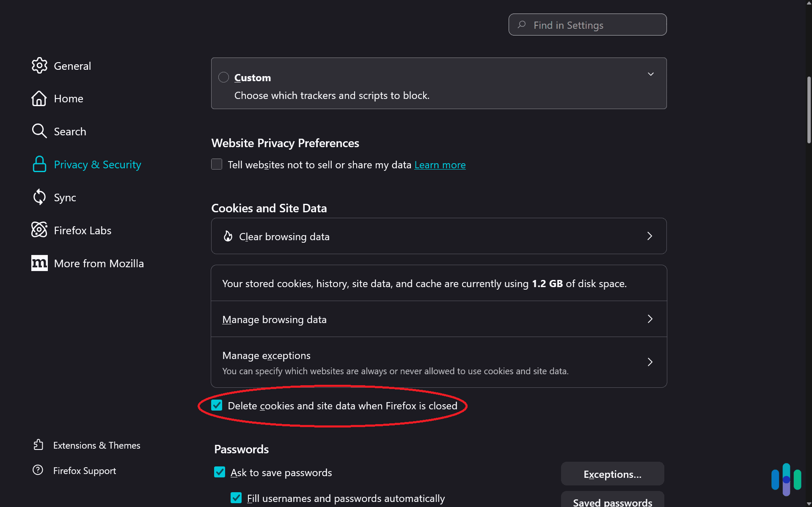The width and height of the screenshot is (812, 507).
Task: Click Clear browsing data row
Action: coord(439,236)
